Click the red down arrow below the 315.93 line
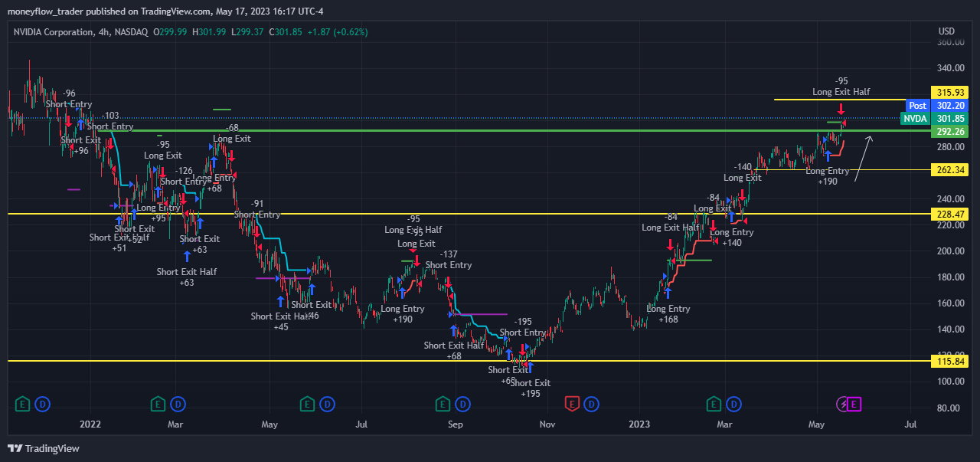 [840, 109]
